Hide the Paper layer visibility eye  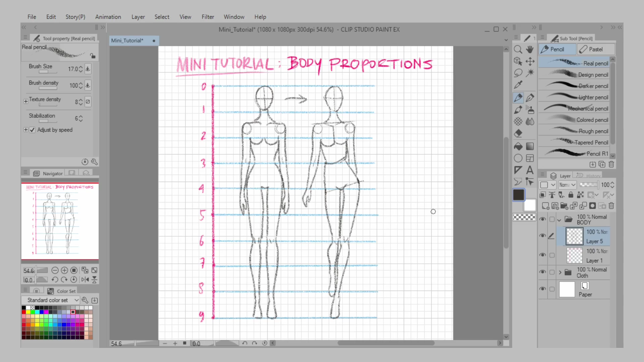click(542, 289)
